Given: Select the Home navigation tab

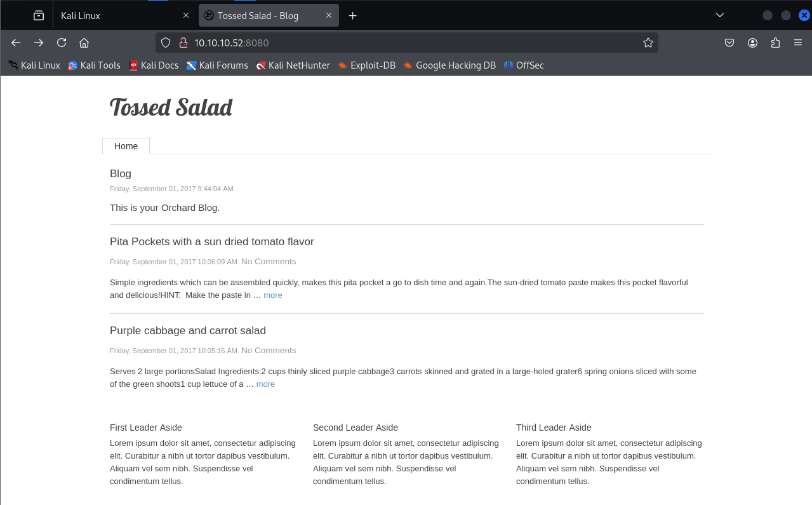Looking at the screenshot, I should point(126,146).
